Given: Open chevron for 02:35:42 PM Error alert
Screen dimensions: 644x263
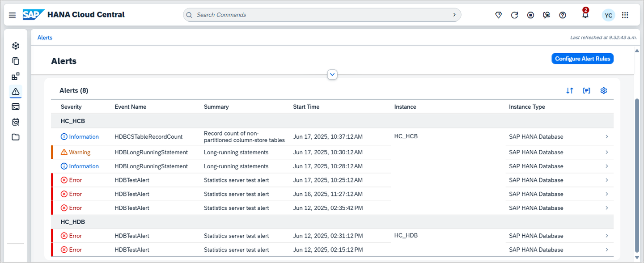Looking at the screenshot, I should tap(607, 208).
